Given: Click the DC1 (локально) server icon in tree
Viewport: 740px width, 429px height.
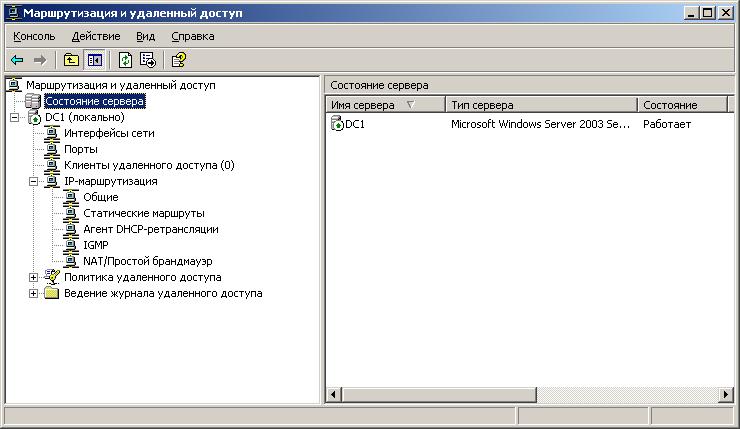Looking at the screenshot, I should click(34, 117).
